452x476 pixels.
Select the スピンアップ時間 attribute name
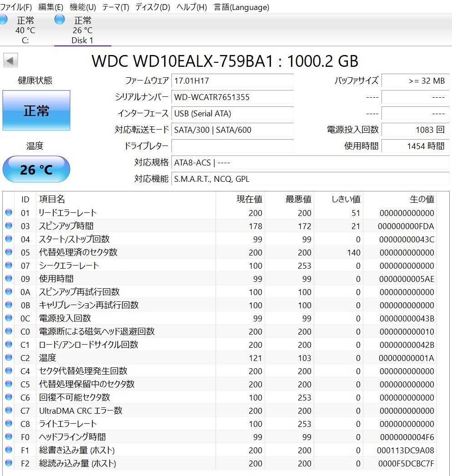point(66,226)
